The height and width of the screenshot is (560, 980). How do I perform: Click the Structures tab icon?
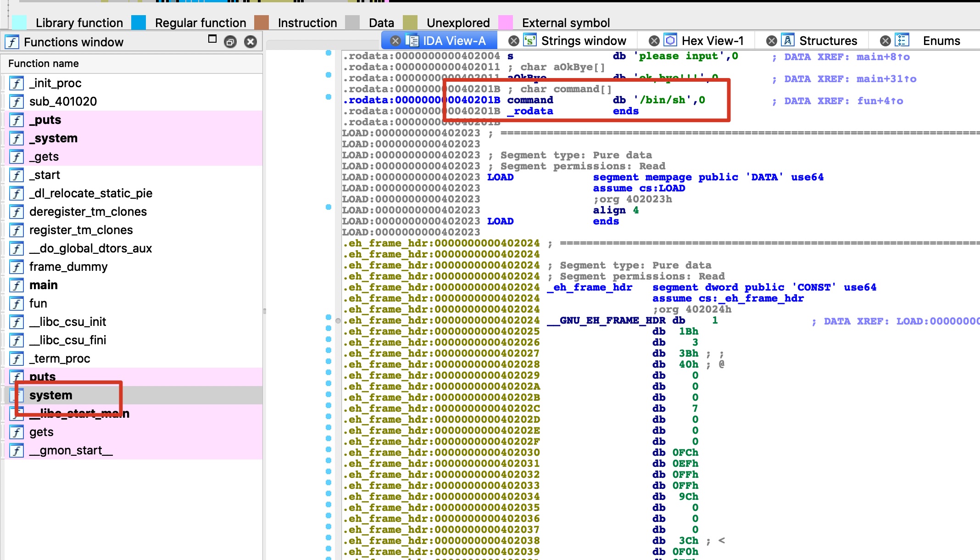pyautogui.click(x=788, y=41)
